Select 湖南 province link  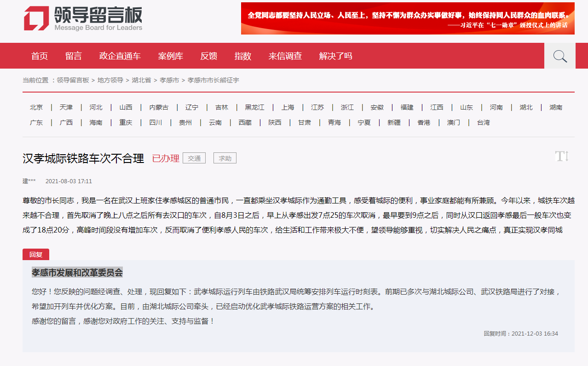[x=556, y=107]
